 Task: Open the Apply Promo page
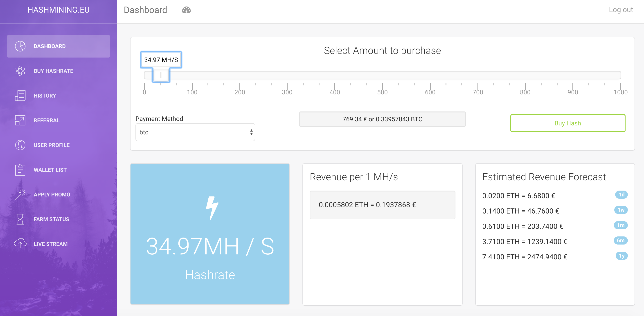click(58, 195)
